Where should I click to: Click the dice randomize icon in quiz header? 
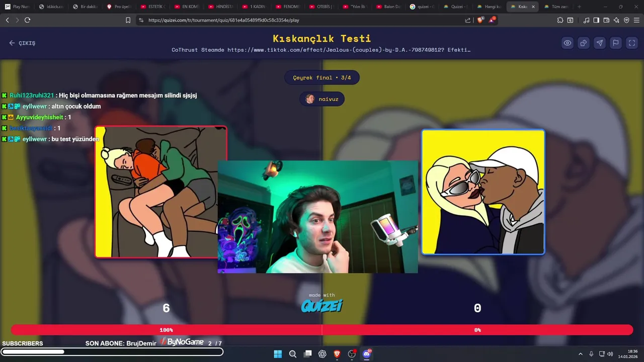pos(584,43)
